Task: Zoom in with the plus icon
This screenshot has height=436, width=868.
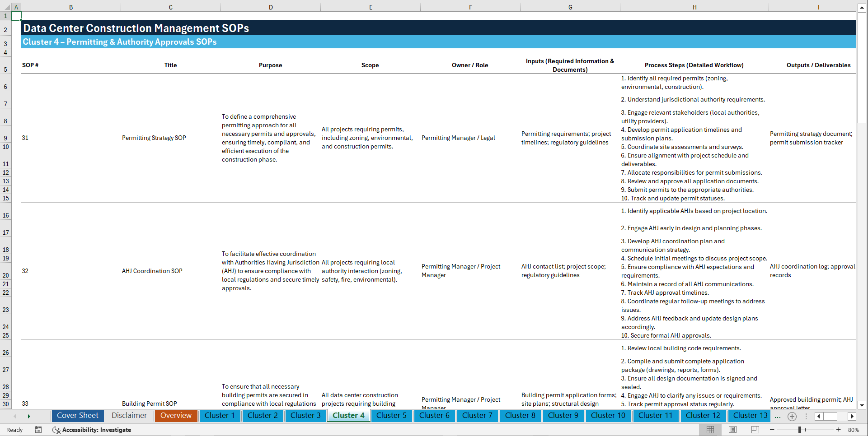Action: (x=839, y=429)
